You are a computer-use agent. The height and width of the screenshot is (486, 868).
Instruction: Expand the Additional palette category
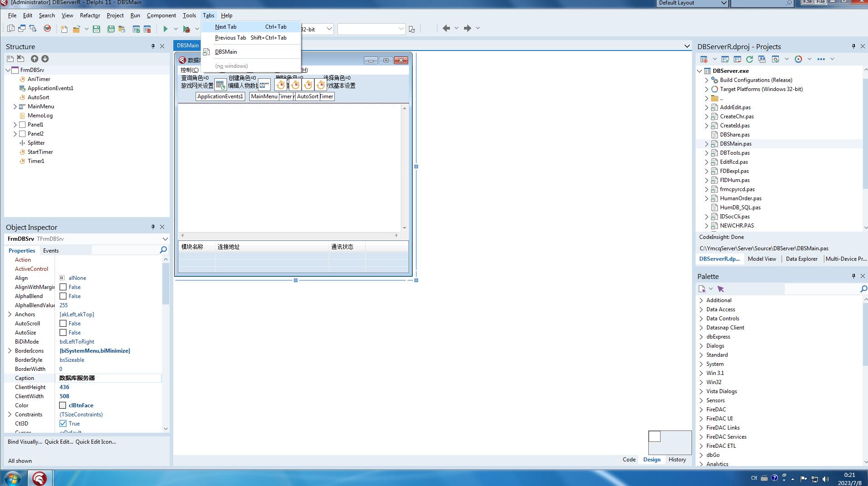(701, 300)
